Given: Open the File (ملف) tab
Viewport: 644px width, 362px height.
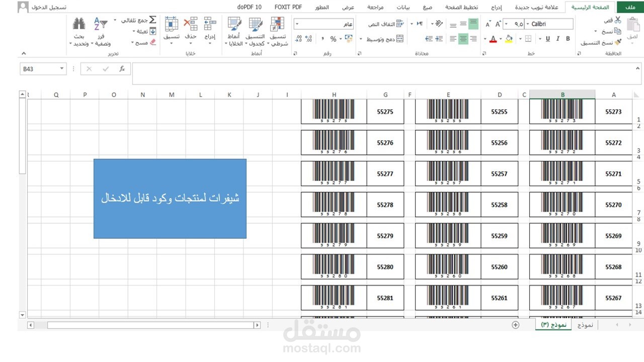Looking at the screenshot, I should 629,7.
